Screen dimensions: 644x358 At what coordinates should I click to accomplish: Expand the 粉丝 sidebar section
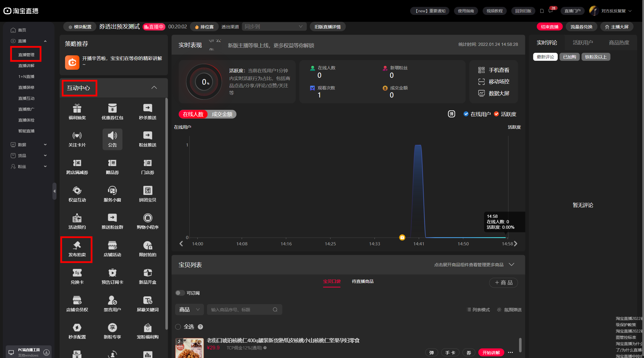(x=45, y=167)
